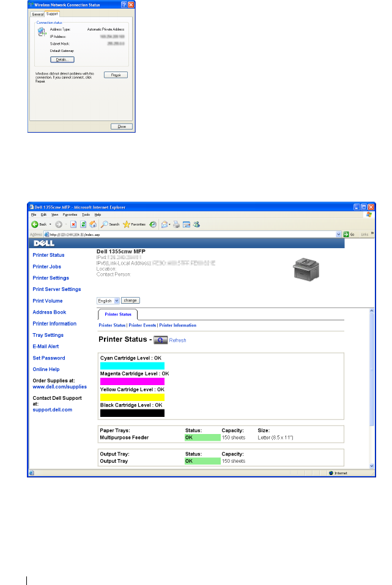392x585 pixels.
Task: Open the Set Password link
Action: pyautogui.click(x=49, y=358)
